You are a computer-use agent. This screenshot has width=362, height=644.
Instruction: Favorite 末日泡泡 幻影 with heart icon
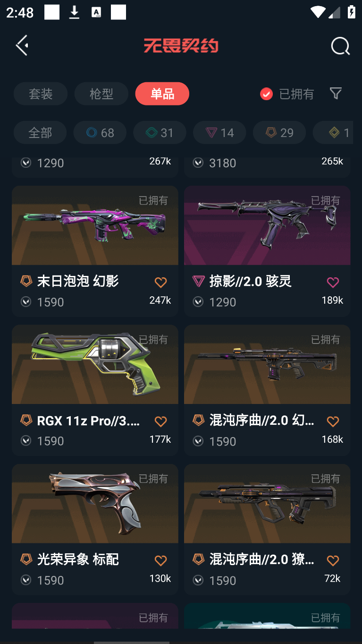[161, 283]
